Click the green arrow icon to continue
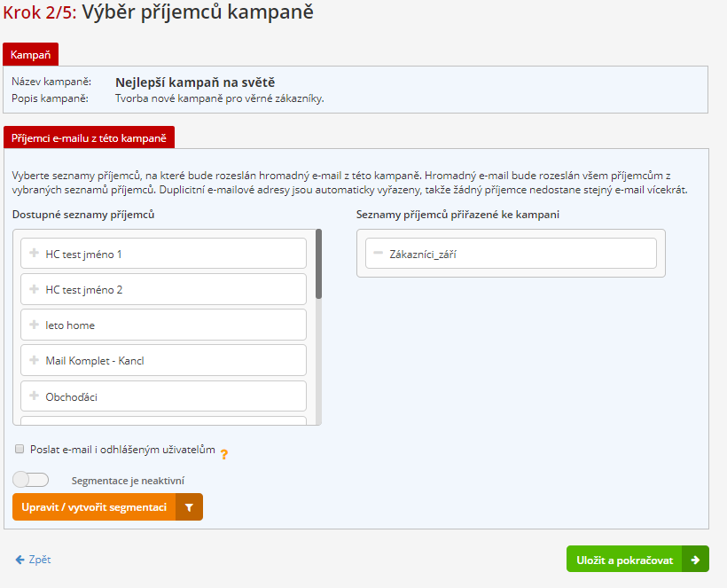The image size is (727, 588). point(696,560)
